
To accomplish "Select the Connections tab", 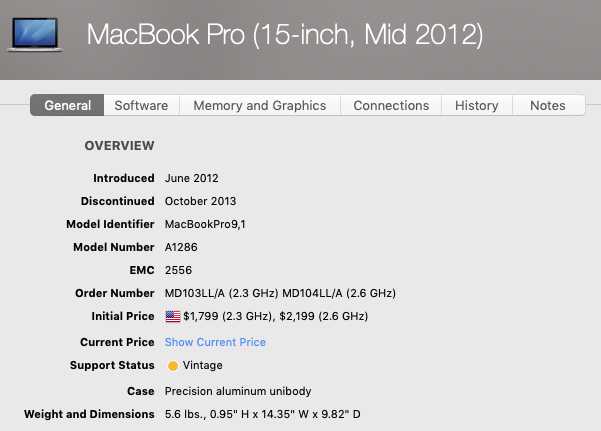I will (391, 105).
